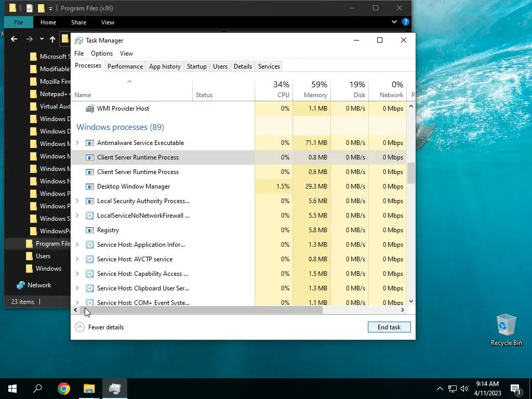Viewport: 532px width, 399px height.
Task: Open the Recycle Bin desktop icon
Action: pyautogui.click(x=506, y=330)
